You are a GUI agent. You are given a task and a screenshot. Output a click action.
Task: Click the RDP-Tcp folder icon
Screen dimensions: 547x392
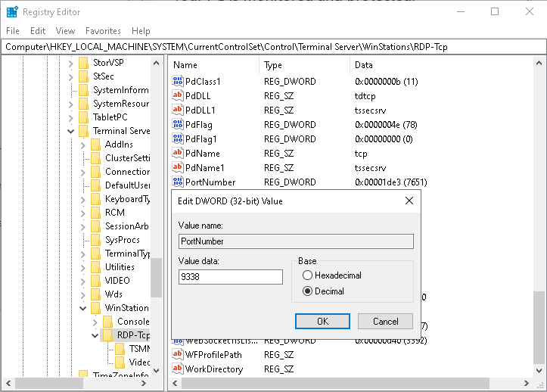coord(107,335)
